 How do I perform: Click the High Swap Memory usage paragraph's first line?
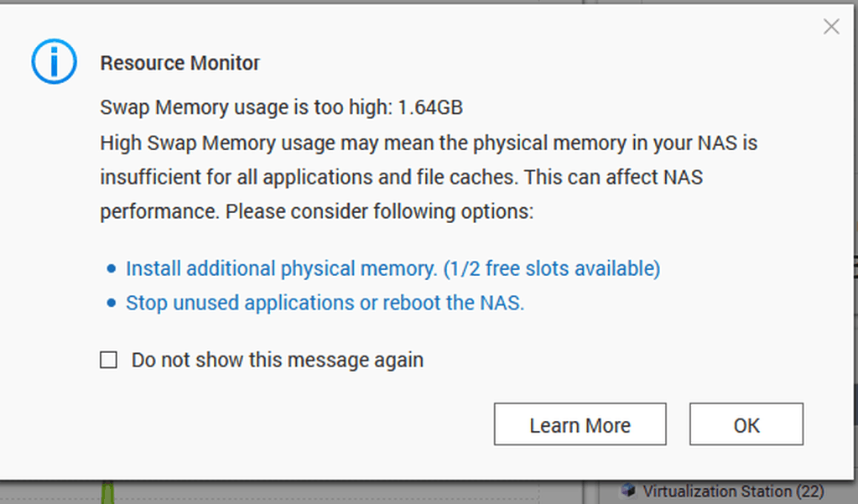[x=429, y=143]
